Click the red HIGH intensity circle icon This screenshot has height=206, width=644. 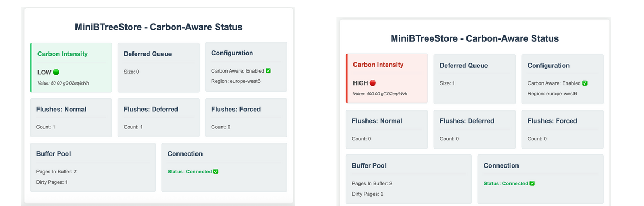pos(372,83)
